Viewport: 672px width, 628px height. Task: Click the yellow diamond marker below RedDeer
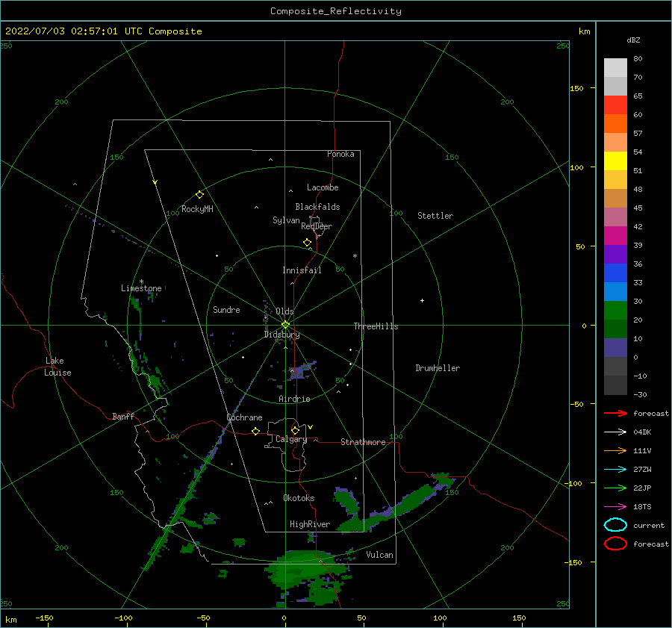pyautogui.click(x=308, y=243)
